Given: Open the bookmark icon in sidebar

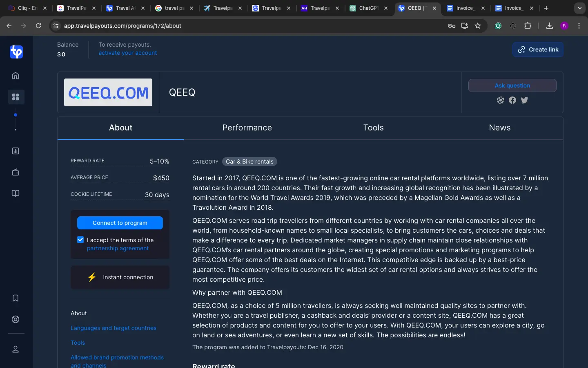Looking at the screenshot, I should point(16,298).
